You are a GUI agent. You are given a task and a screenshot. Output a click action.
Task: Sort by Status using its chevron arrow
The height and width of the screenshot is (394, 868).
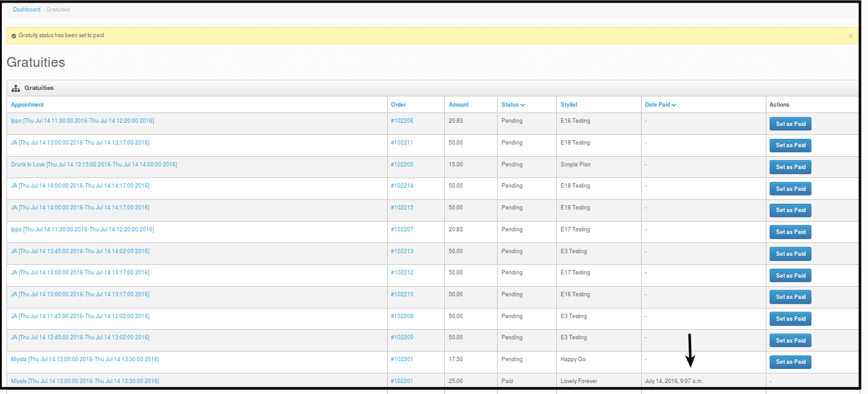523,105
